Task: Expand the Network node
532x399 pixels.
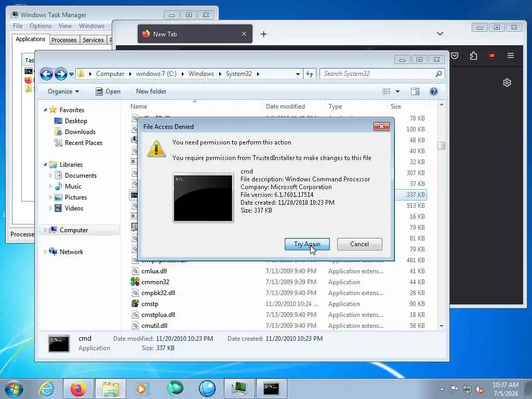Action: (x=45, y=252)
